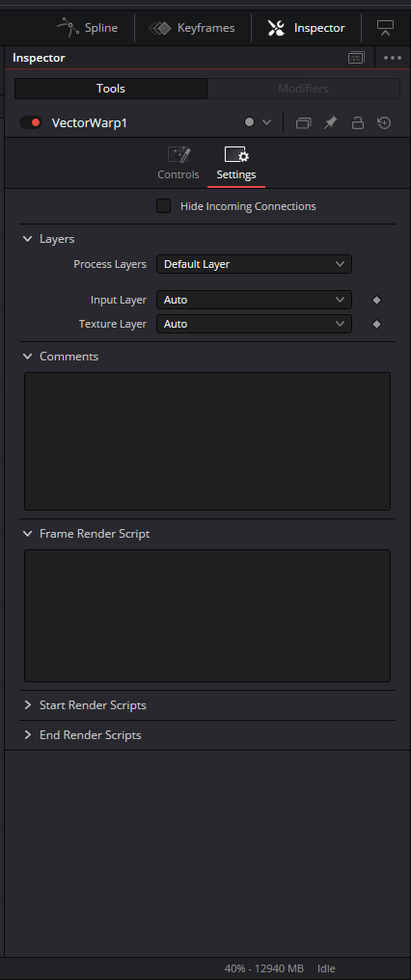This screenshot has width=411, height=980.
Task: Collapse the Comments section
Action: tap(62, 357)
